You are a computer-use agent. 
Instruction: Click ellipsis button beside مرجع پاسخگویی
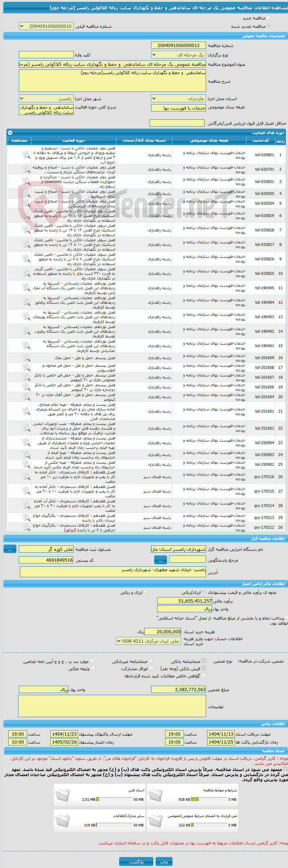coord(160,560)
